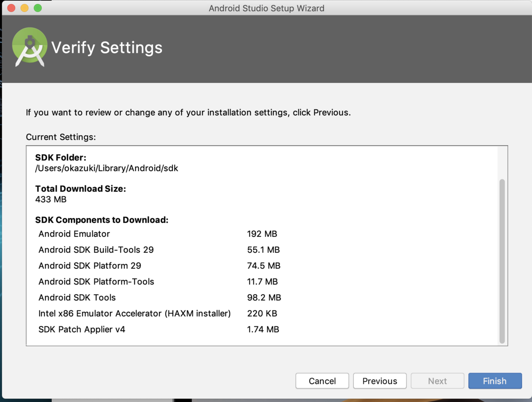Screen dimensions: 532x402
Task: Click the green full-screen window button
Action: click(x=38, y=8)
